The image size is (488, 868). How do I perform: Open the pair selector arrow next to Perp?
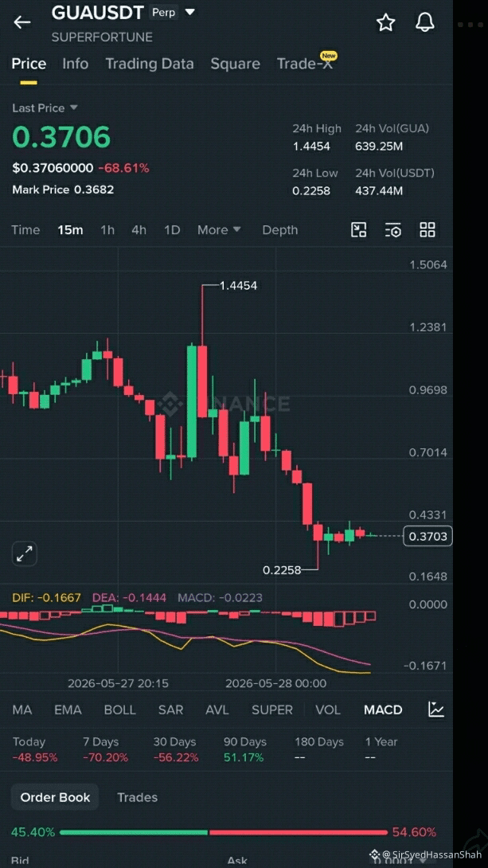pyautogui.click(x=189, y=12)
